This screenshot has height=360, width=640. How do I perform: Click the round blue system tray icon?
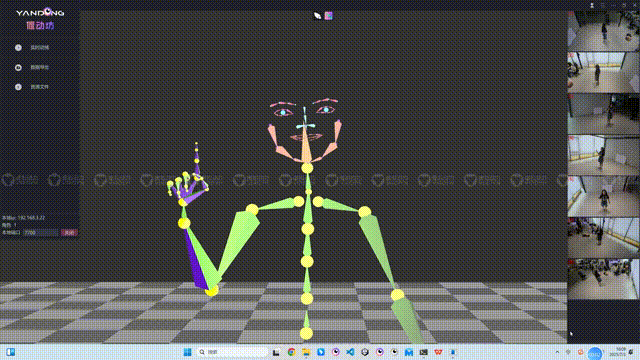595,353
